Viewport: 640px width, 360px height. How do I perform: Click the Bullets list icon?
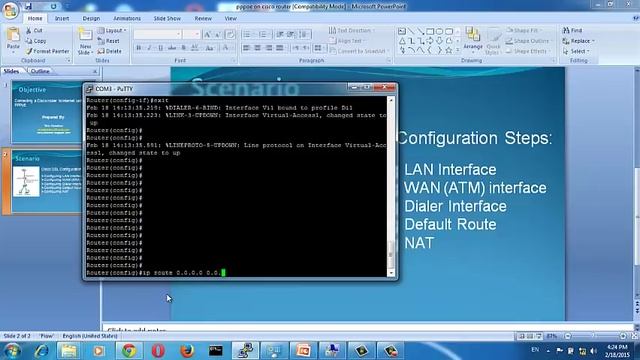tap(247, 34)
